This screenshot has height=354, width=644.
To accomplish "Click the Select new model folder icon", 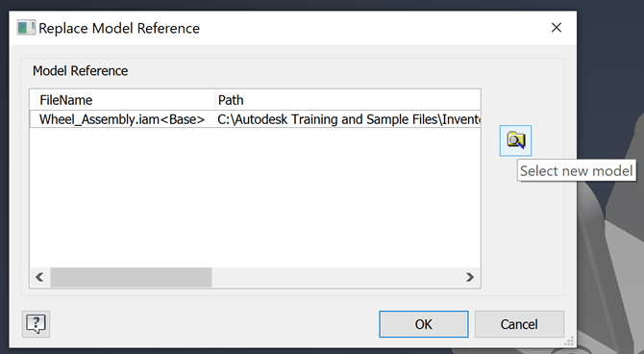I will click(x=515, y=140).
